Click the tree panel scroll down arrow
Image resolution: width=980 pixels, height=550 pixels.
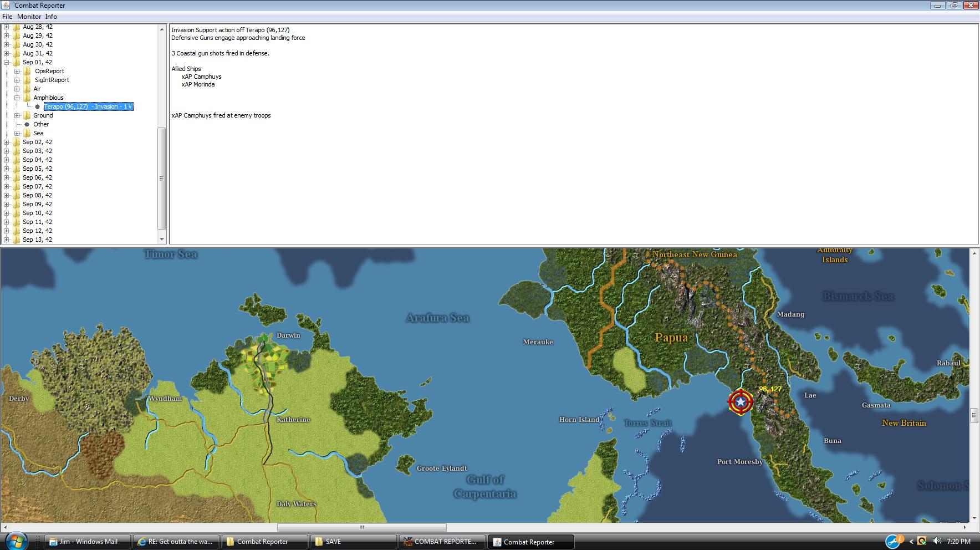point(162,240)
